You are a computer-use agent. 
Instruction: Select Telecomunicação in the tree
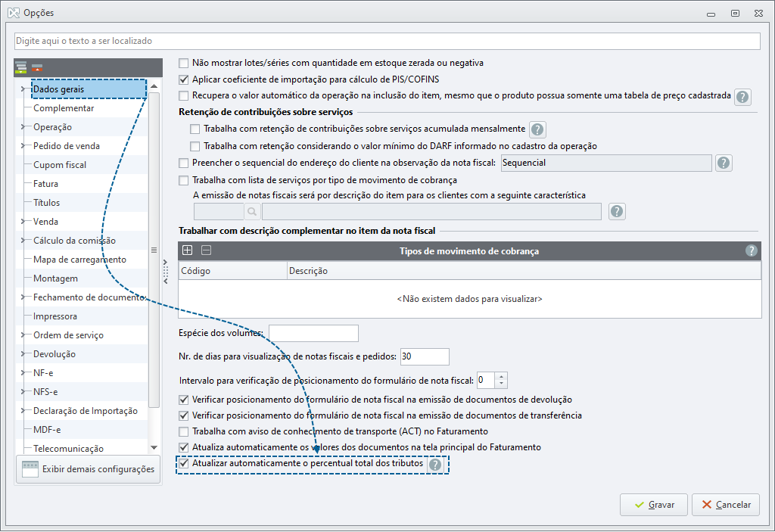point(68,449)
